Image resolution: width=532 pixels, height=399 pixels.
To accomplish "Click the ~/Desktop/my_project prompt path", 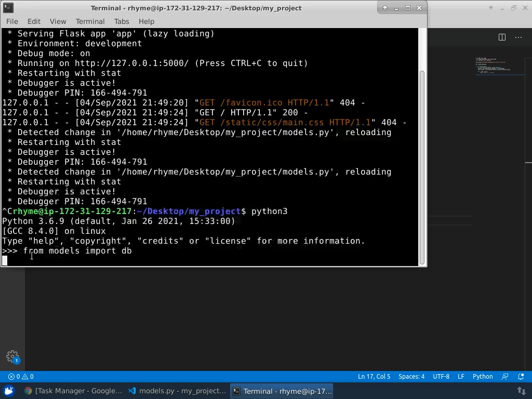I will click(189, 211).
